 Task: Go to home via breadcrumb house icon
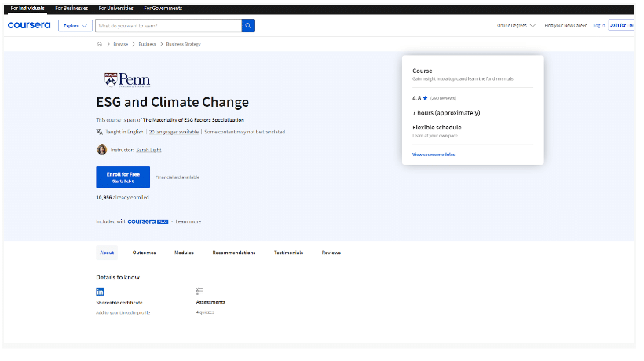100,44
